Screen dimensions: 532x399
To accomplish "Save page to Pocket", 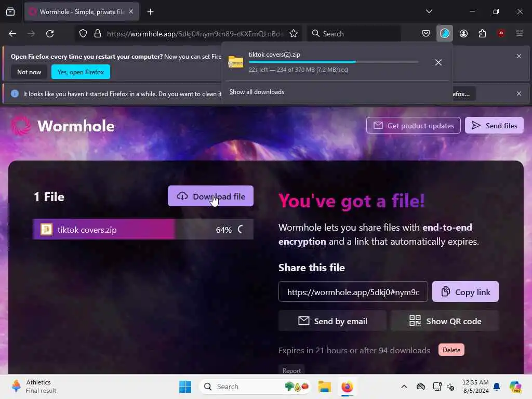I will point(426,34).
